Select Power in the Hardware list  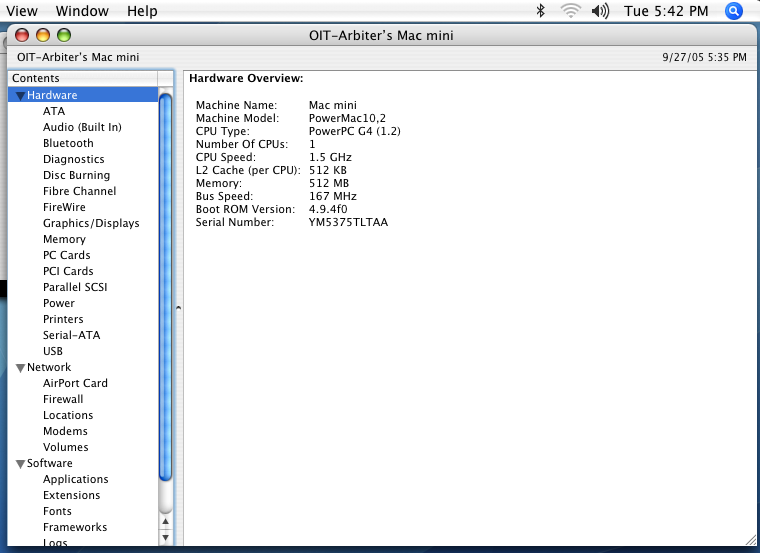click(x=59, y=303)
